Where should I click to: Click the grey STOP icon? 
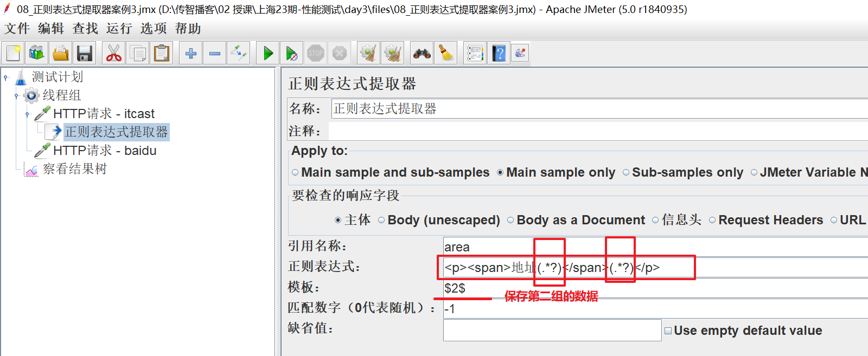316,53
